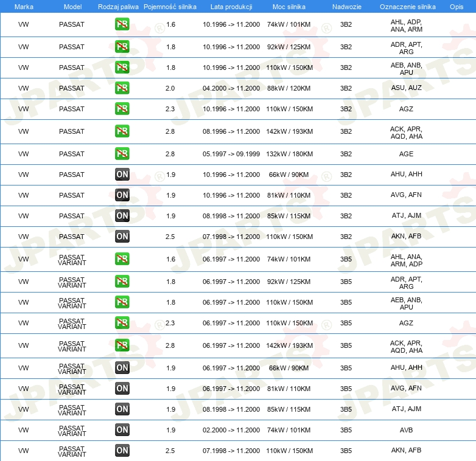Click PASSAT model in ASU, AUZ row
This screenshot has width=476, height=461.
coord(72,88)
